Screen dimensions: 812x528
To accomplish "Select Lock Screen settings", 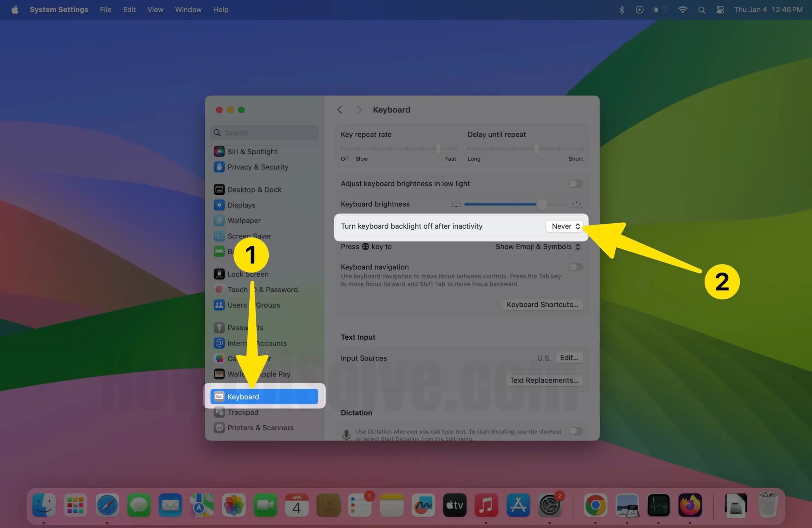I will (248, 274).
